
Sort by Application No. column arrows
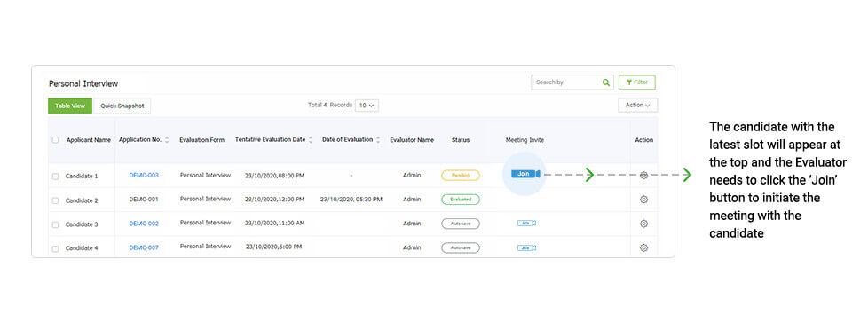[167, 140]
